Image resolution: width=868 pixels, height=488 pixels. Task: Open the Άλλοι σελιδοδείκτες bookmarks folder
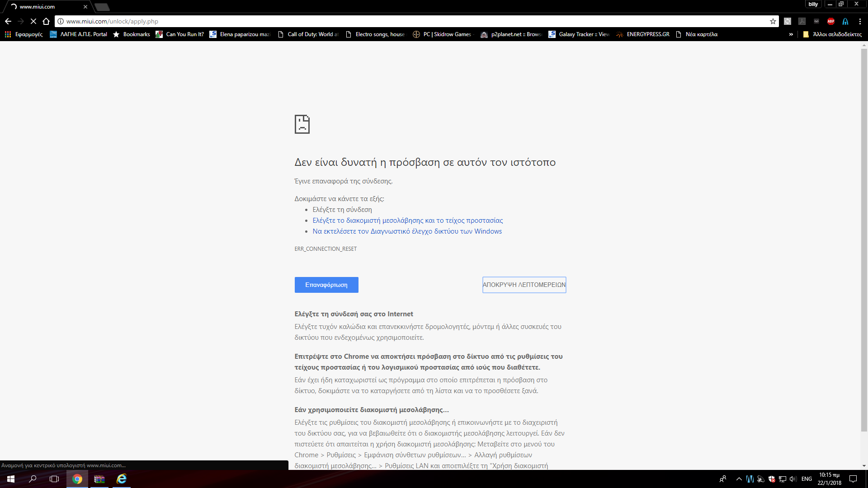point(832,34)
